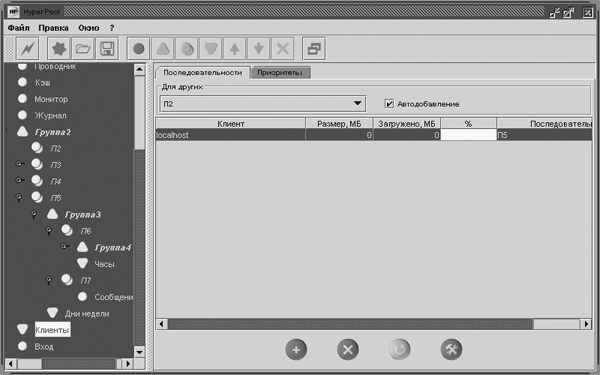600x375 pixels.
Task: Select the Дни недели tree item
Action: [x=87, y=313]
